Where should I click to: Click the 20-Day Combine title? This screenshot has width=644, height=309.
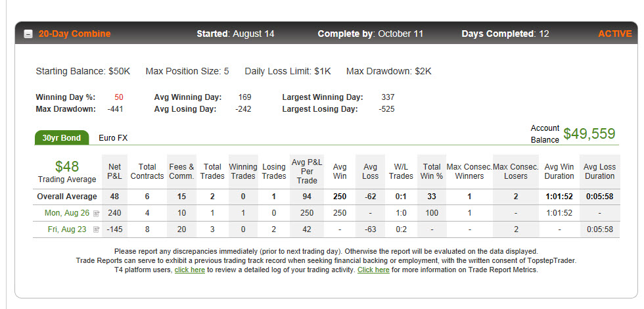74,34
